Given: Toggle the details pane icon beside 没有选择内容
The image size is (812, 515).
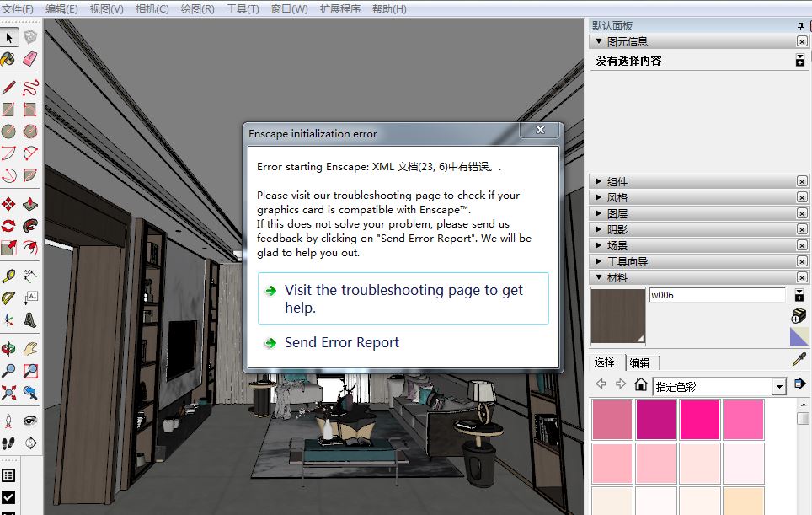Looking at the screenshot, I should [799, 61].
